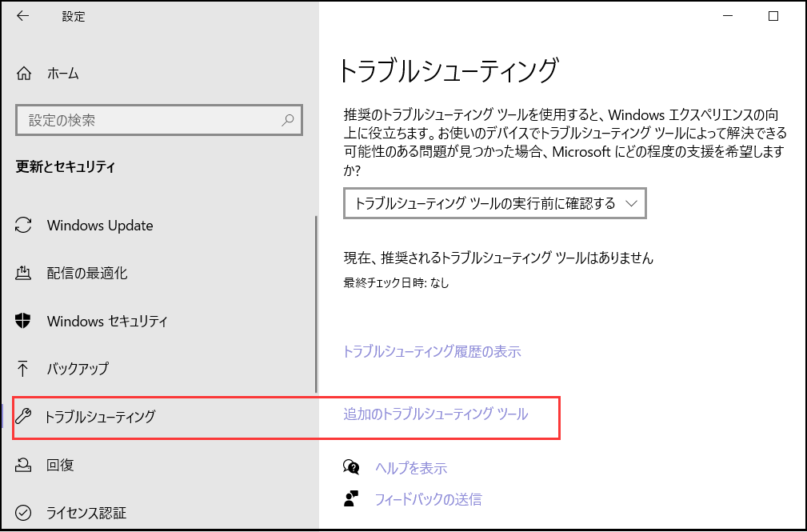Click the magnifier icon in the search box

click(288, 121)
